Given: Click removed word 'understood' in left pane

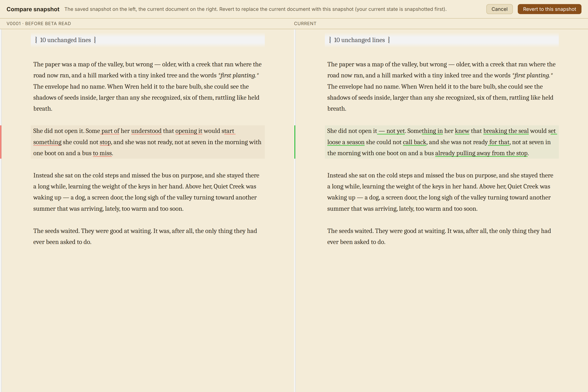Looking at the screenshot, I should tap(146, 131).
